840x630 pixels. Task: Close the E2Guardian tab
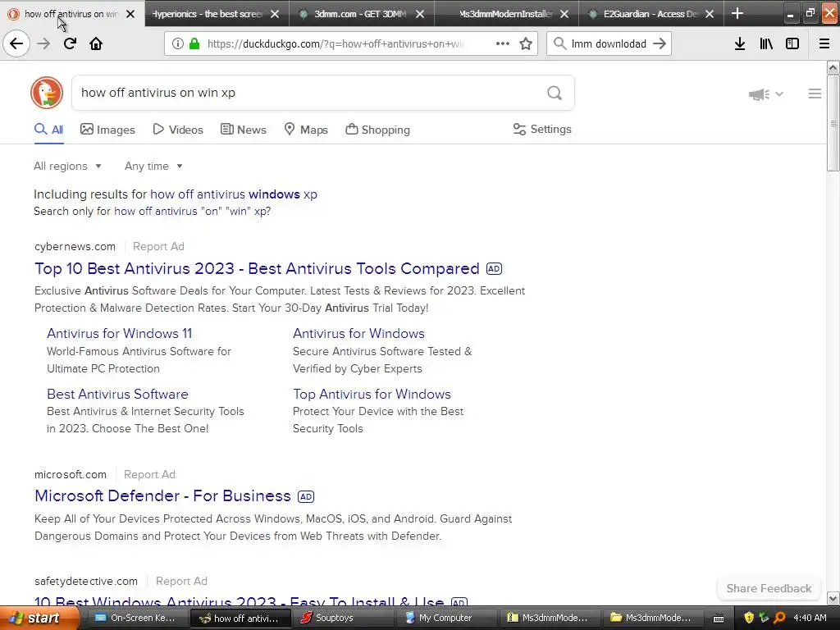[710, 14]
